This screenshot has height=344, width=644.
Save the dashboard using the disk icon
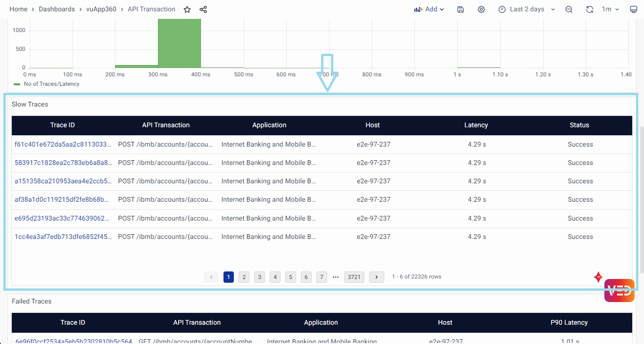(x=461, y=9)
